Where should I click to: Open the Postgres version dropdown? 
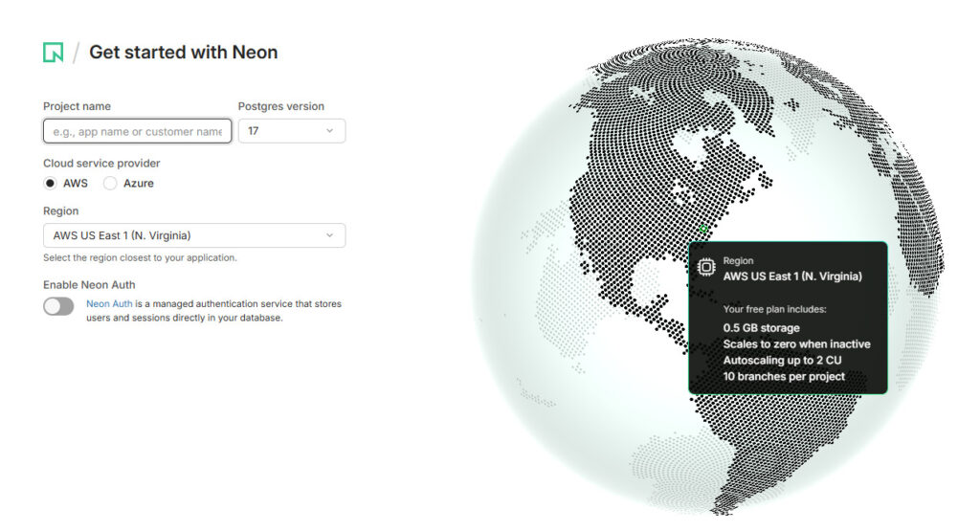click(291, 131)
